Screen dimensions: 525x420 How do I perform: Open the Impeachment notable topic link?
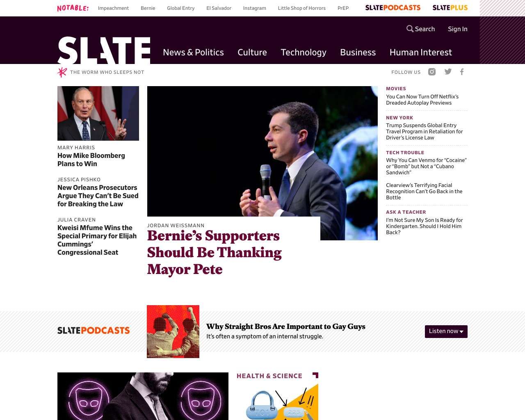[113, 8]
